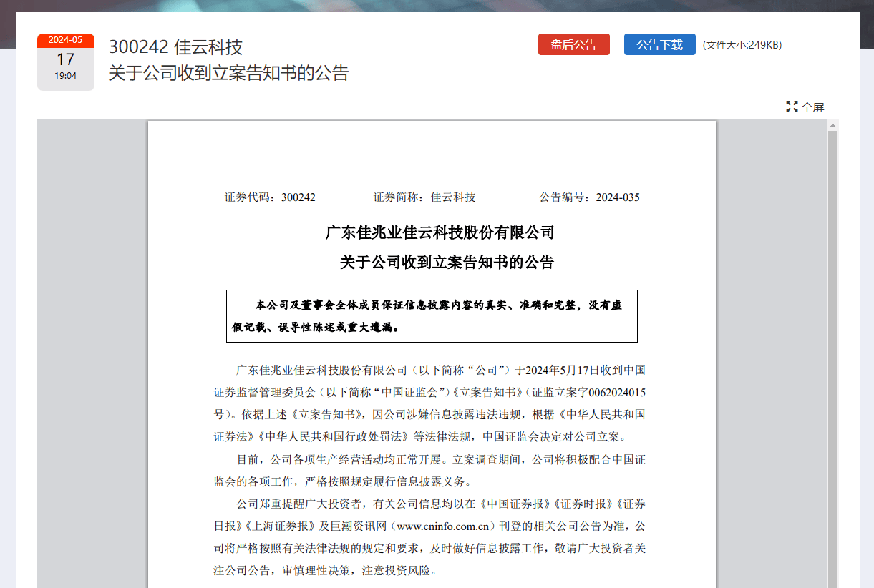Screen dimensions: 874x588
Task: Click the file size text 249KB
Action: click(x=742, y=45)
